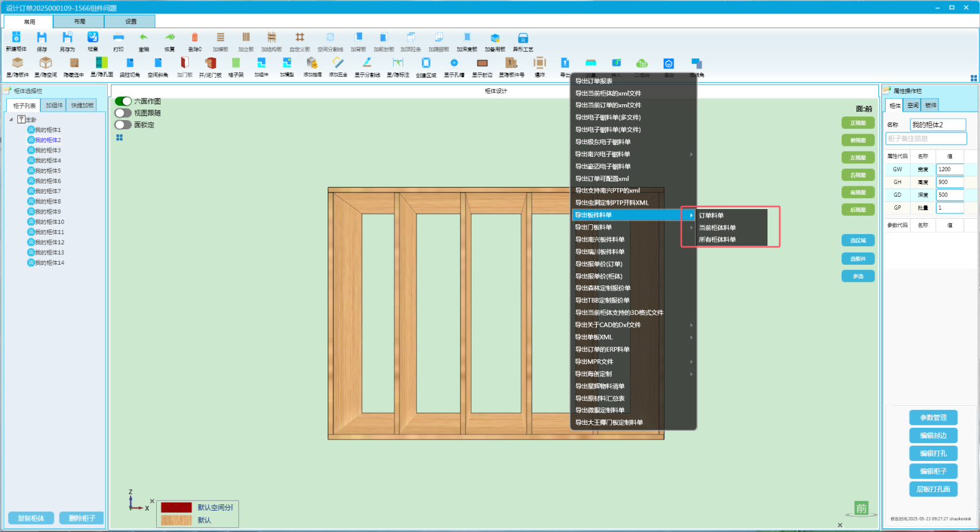Image resolution: width=980 pixels, height=532 pixels.
Task: Expand the 导出单板XML submenu arrow
Action: coord(692,337)
